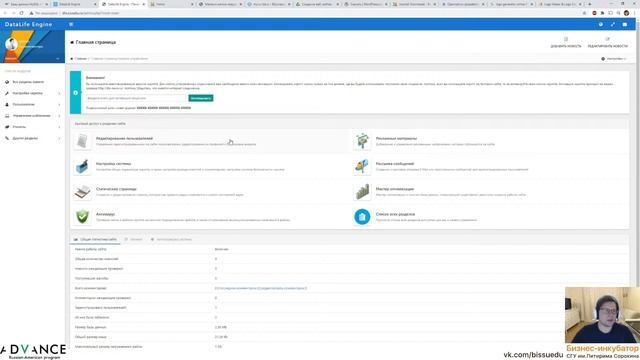Click the Настройка системы title link

[113, 164]
